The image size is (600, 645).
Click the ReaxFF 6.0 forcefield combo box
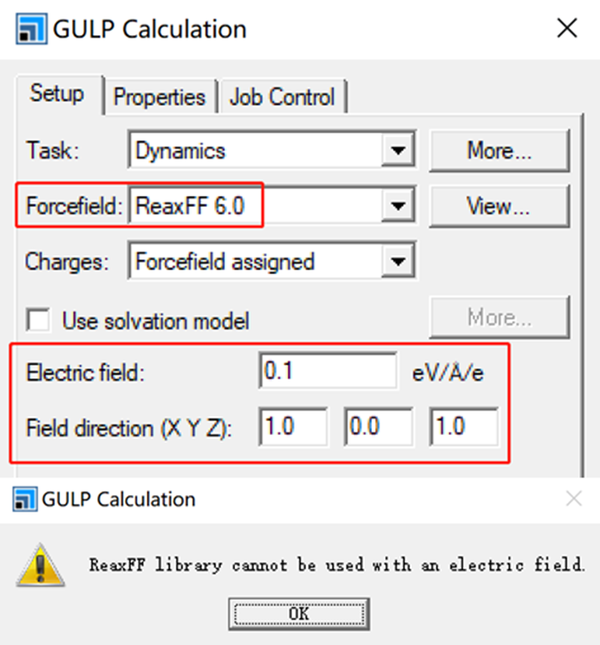point(255,207)
